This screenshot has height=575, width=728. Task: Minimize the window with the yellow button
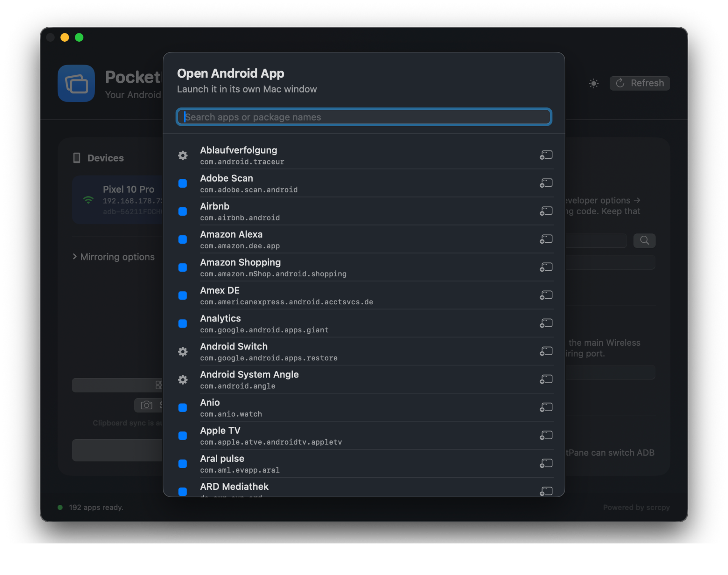click(x=65, y=37)
